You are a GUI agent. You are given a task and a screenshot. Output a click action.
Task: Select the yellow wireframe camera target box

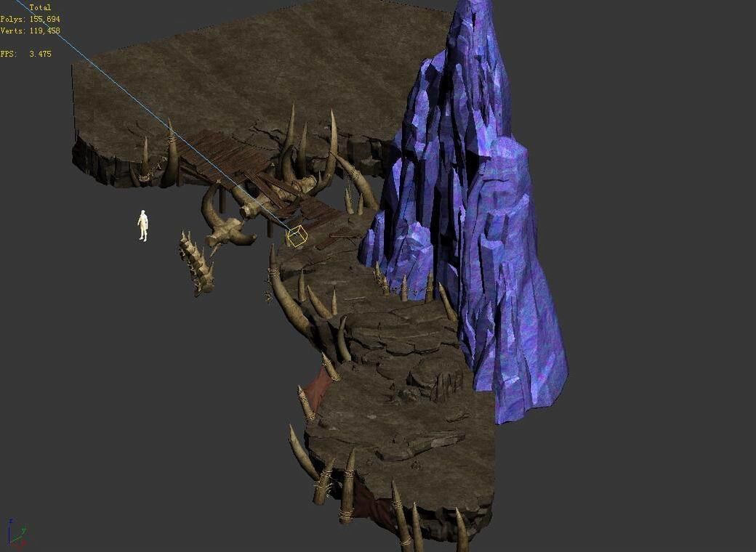[x=297, y=236]
